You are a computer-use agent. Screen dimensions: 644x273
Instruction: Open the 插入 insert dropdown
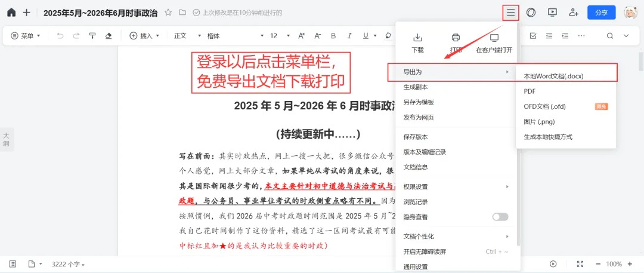144,36
